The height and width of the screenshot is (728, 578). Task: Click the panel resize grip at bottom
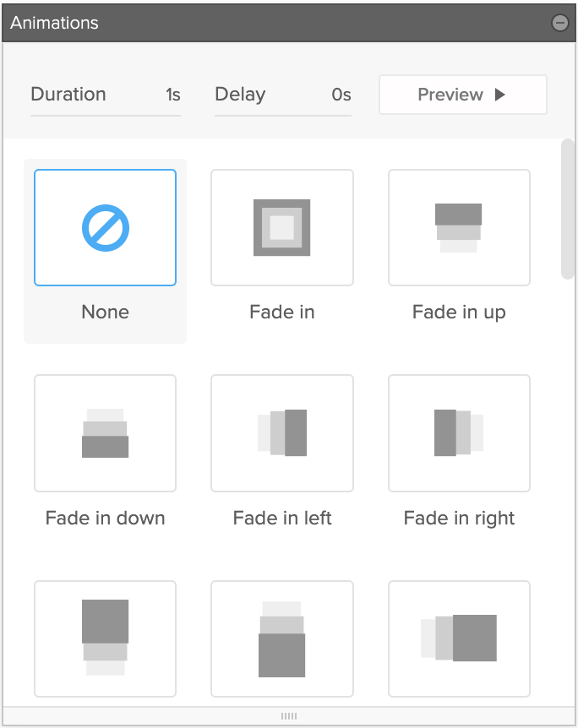tap(289, 716)
